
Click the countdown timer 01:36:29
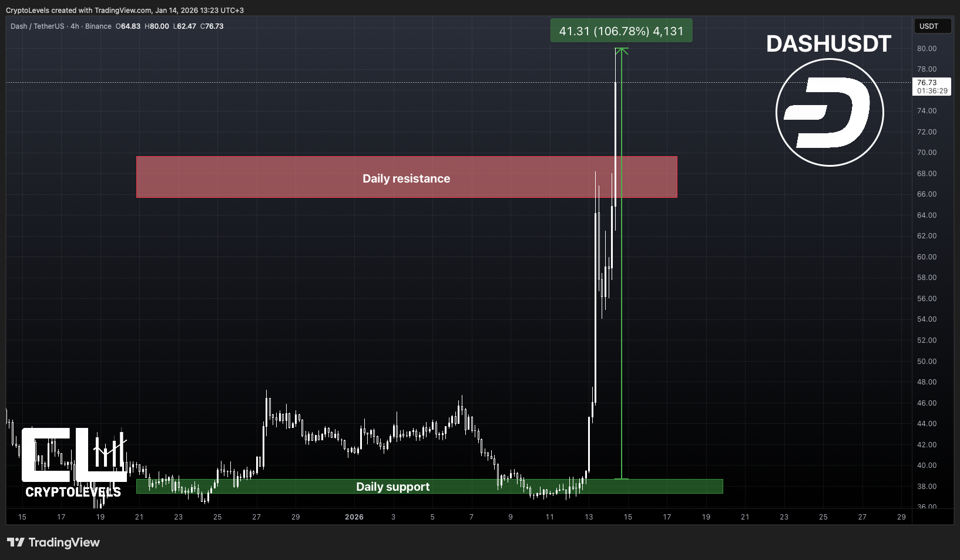[932, 91]
